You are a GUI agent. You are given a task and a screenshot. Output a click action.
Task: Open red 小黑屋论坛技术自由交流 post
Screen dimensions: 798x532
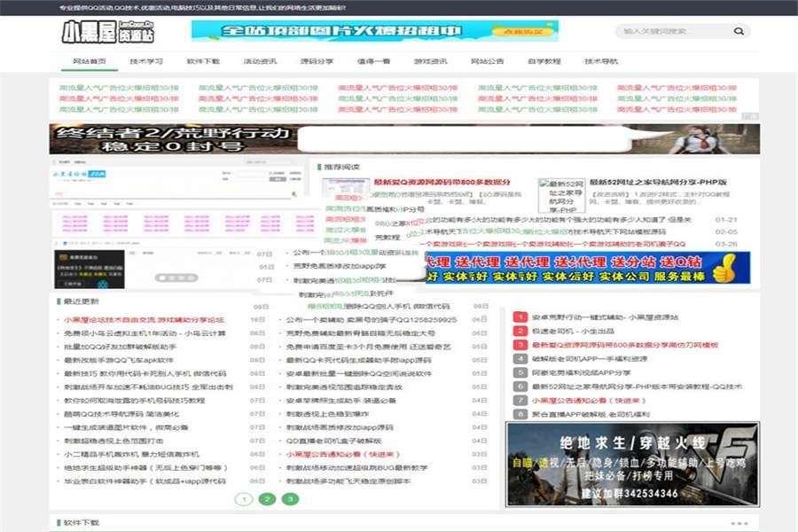144,320
